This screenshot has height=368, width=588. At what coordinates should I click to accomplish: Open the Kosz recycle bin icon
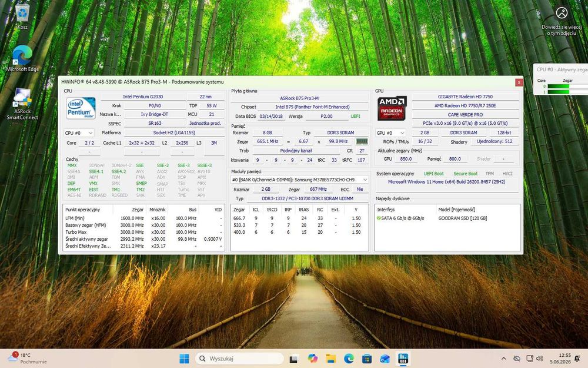pyautogui.click(x=22, y=16)
